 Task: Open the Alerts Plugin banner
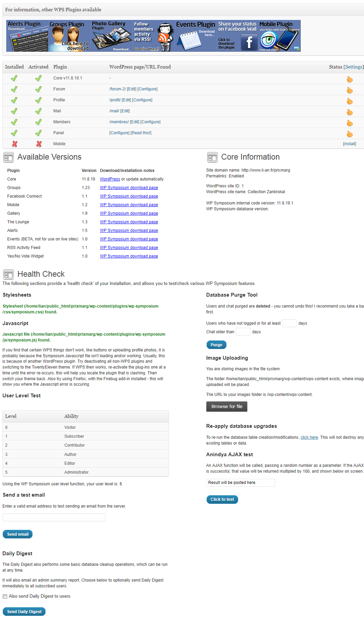coord(27,36)
